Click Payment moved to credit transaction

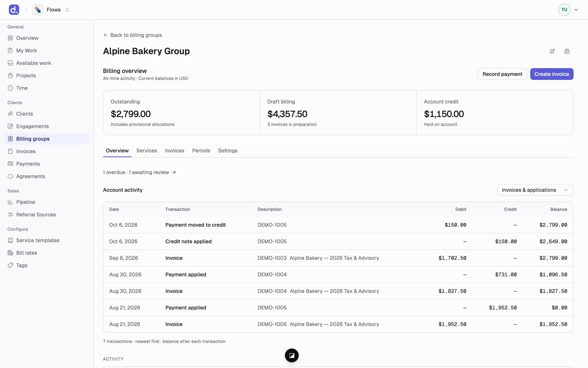pyautogui.click(x=196, y=225)
